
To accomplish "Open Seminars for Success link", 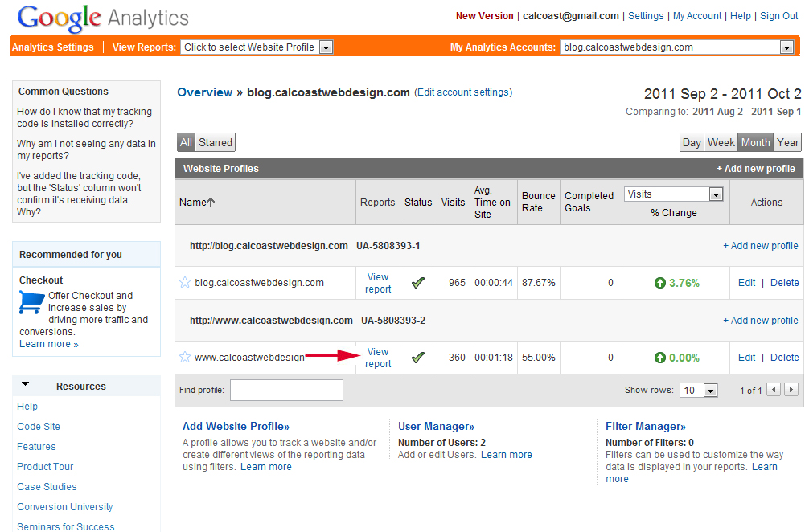I will point(66,526).
